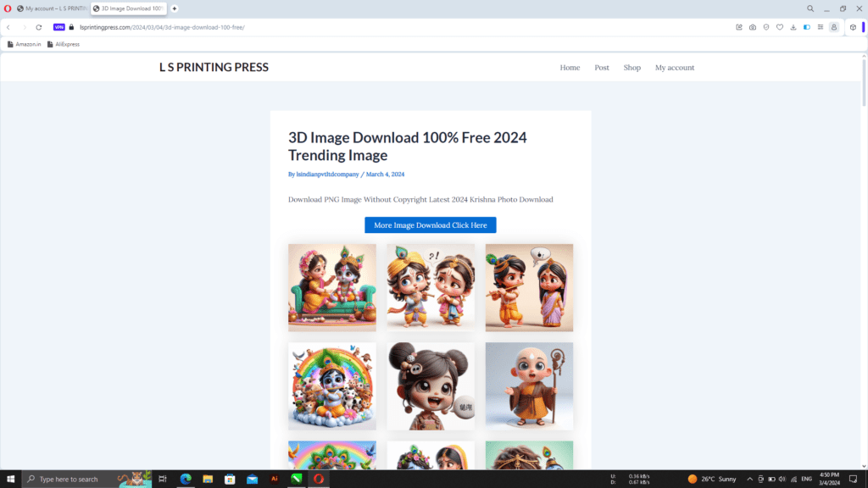Image resolution: width=868 pixels, height=488 pixels.
Task: View site security info via the lock icon
Action: click(x=71, y=27)
